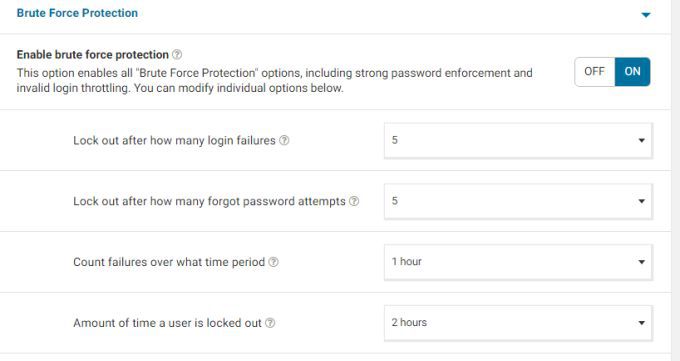Viewport: 680px width, 361px height.
Task: Click the brute force protection description text
Action: (x=275, y=80)
